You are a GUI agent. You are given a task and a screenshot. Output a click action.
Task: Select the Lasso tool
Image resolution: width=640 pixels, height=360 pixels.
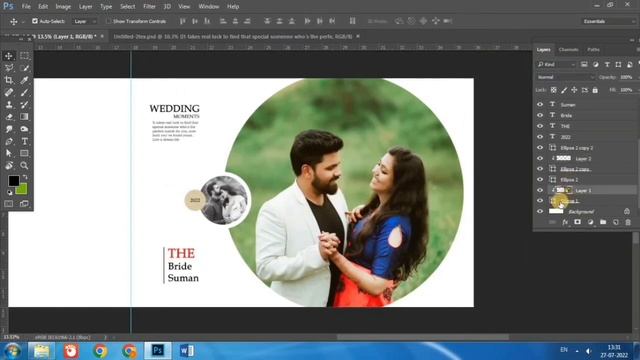(x=9, y=68)
